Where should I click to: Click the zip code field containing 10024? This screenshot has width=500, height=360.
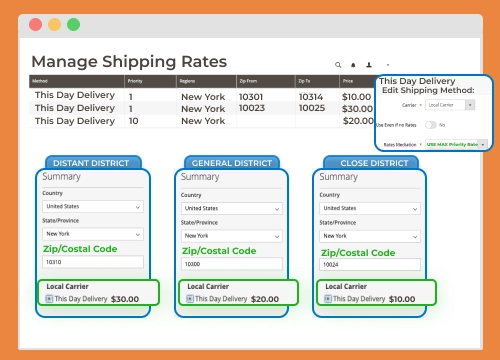click(370, 265)
